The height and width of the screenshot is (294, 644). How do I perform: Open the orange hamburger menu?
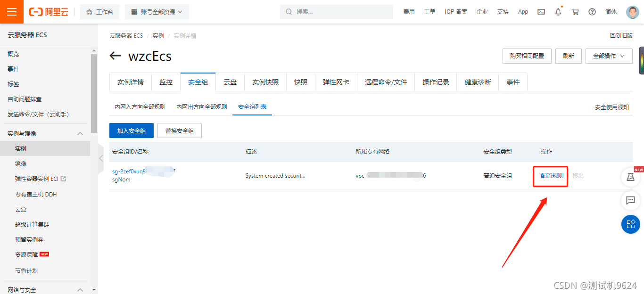tap(12, 12)
